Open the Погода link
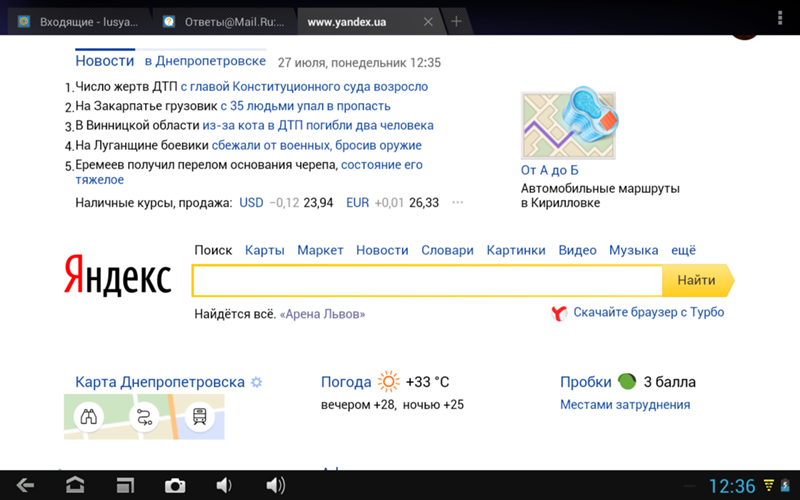800x500 pixels. coord(346,382)
